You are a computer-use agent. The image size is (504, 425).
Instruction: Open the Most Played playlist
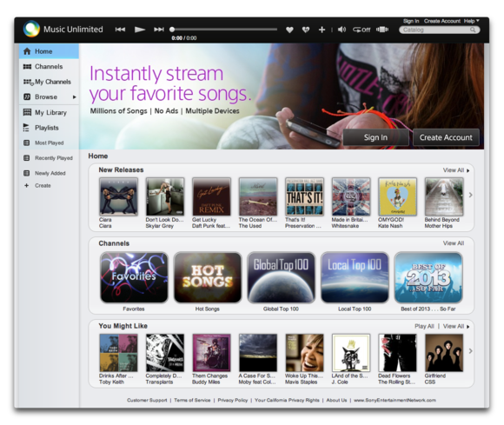tap(49, 143)
